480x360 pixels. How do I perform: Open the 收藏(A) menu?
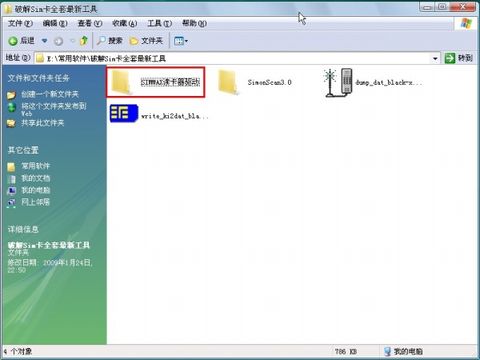coord(124,23)
